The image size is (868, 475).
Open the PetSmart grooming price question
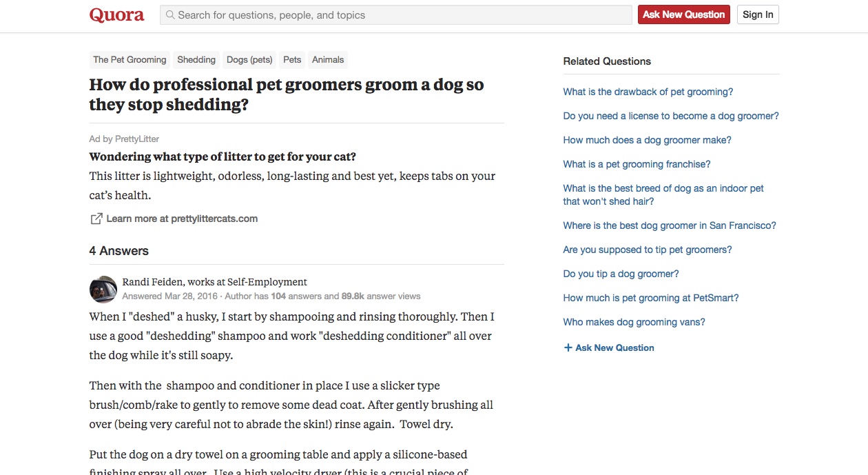(x=651, y=298)
